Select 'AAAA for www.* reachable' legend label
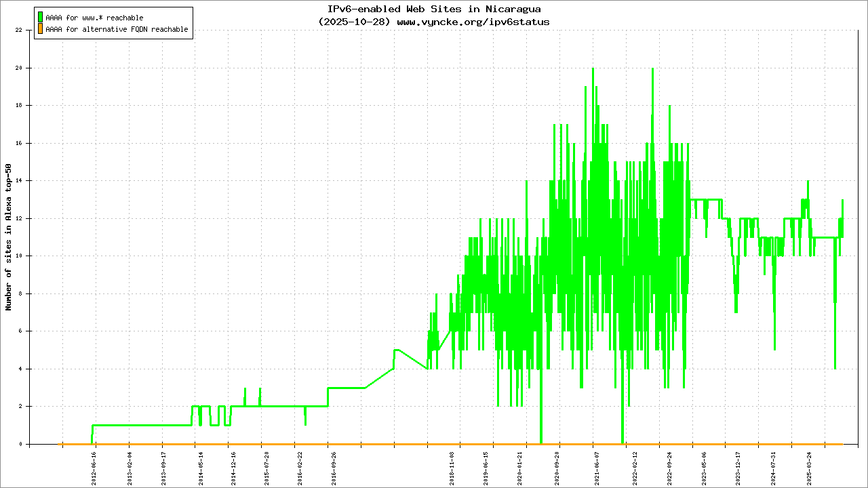868x488 pixels. pyautogui.click(x=94, y=18)
